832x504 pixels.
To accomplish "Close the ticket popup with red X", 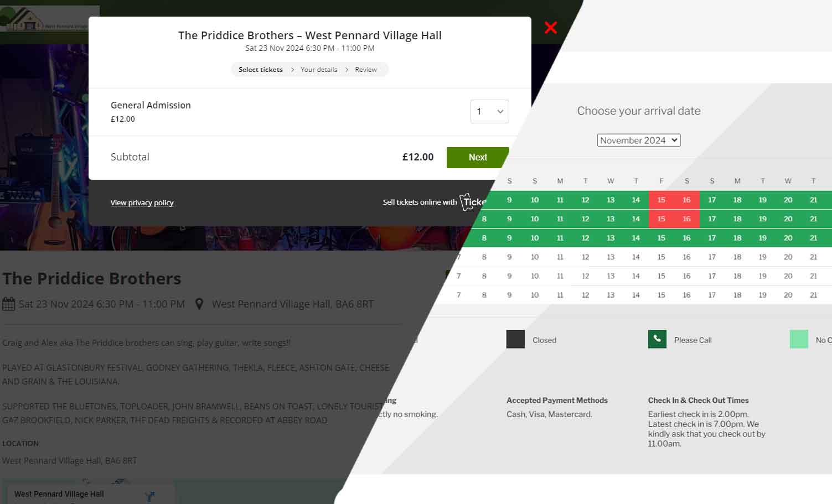I will [x=550, y=28].
